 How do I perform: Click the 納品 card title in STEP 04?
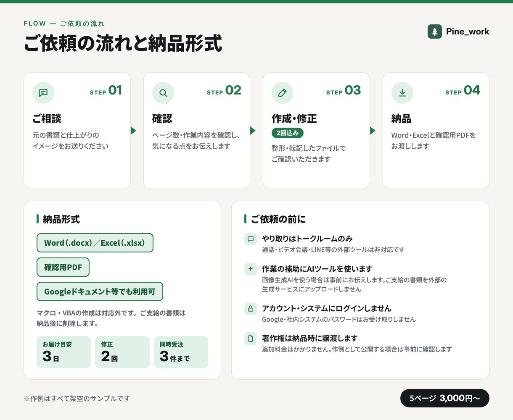click(x=401, y=119)
